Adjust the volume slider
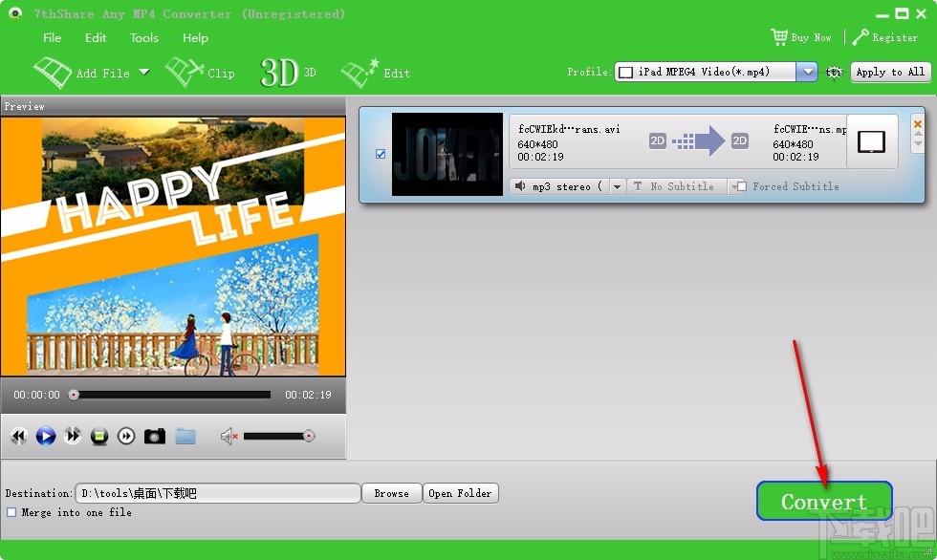 click(279, 437)
